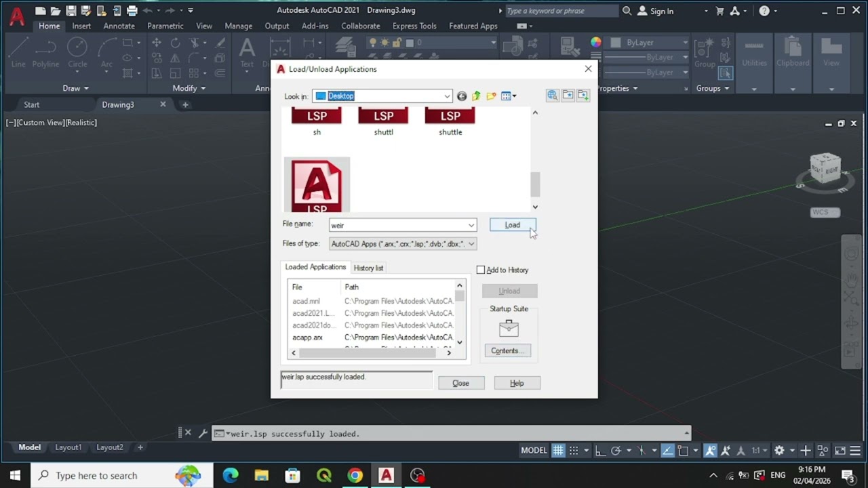868x488 pixels.
Task: Select the Line tool in ribbon
Action: [x=18, y=52]
